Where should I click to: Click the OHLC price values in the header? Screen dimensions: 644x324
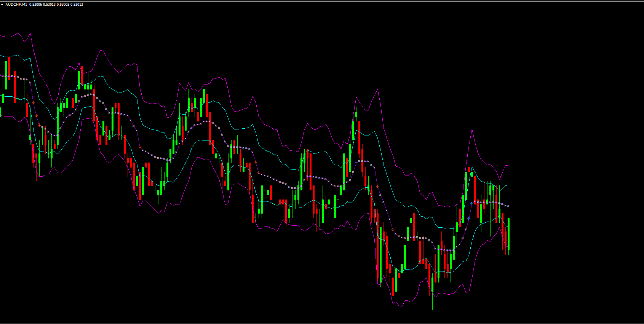pyautogui.click(x=56, y=5)
